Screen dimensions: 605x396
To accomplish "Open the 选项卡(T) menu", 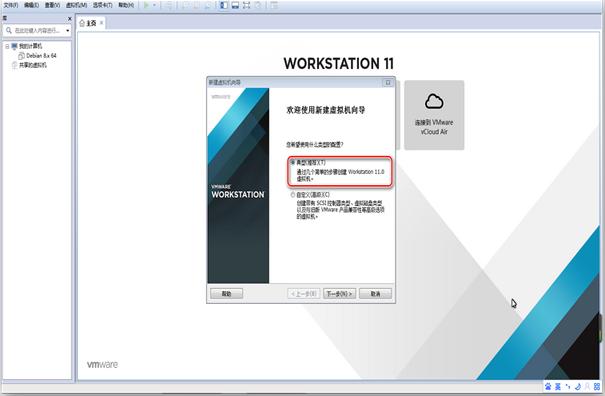I will coord(102,5).
